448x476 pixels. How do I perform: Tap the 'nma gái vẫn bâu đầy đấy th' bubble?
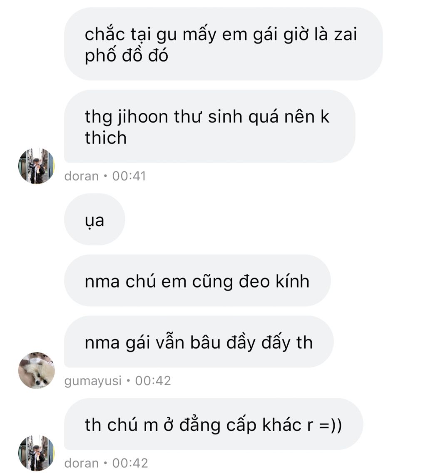coord(199,342)
